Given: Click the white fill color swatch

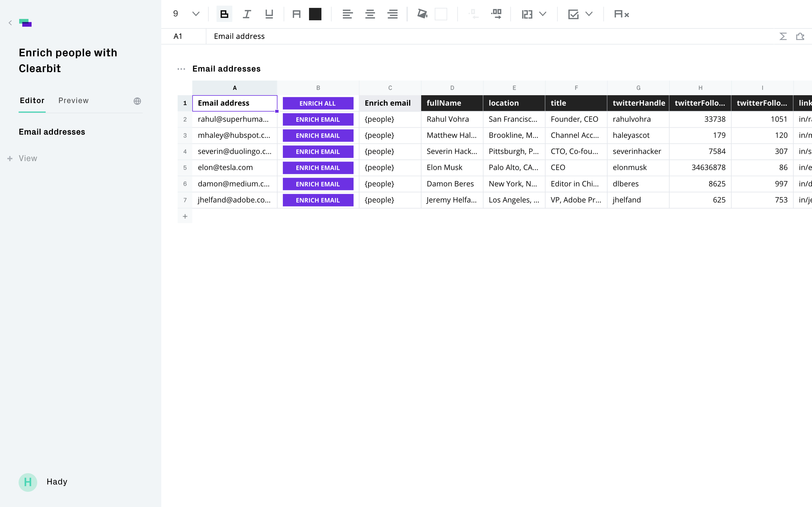Looking at the screenshot, I should point(441,14).
